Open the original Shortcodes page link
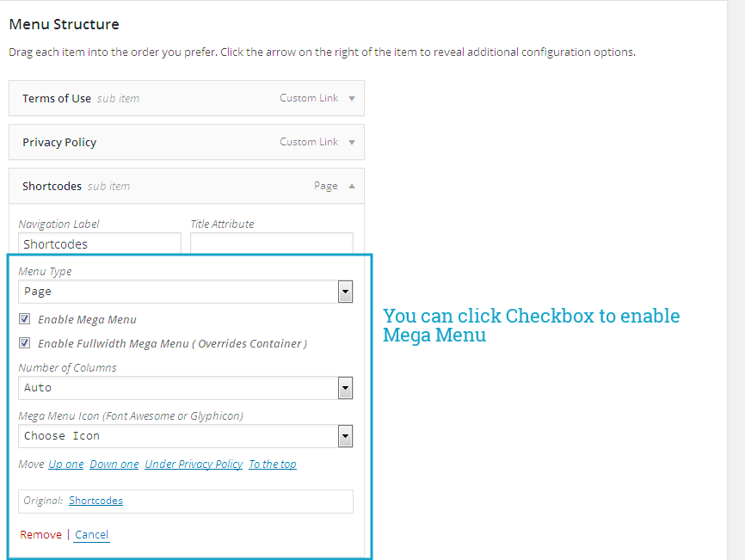The height and width of the screenshot is (560, 745). pos(95,501)
